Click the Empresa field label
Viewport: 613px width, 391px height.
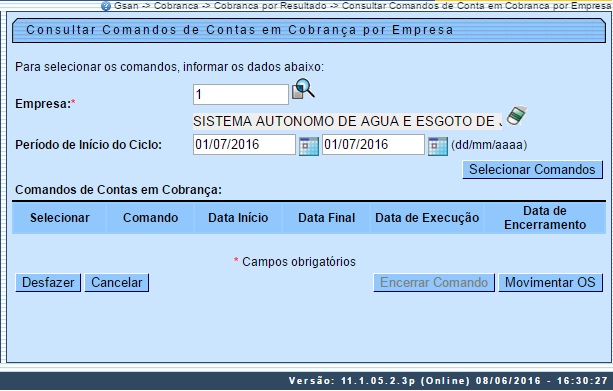pos(45,104)
